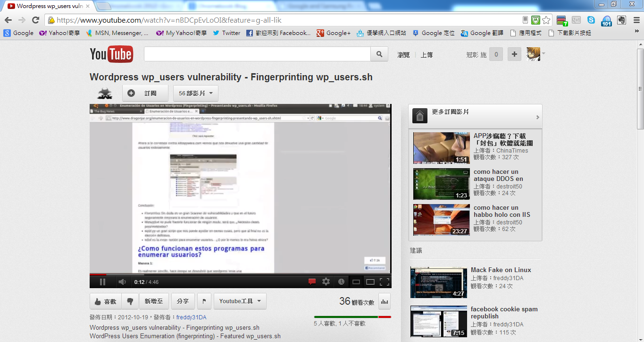Viewport: 644px width, 342px height.
Task: Mute the video volume speaker
Action: pyautogui.click(x=122, y=282)
